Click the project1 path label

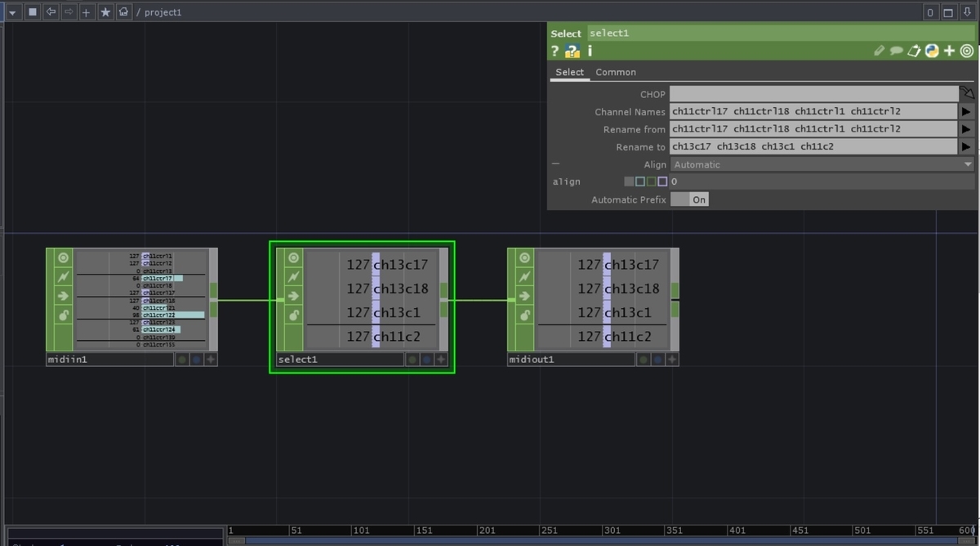pos(163,12)
